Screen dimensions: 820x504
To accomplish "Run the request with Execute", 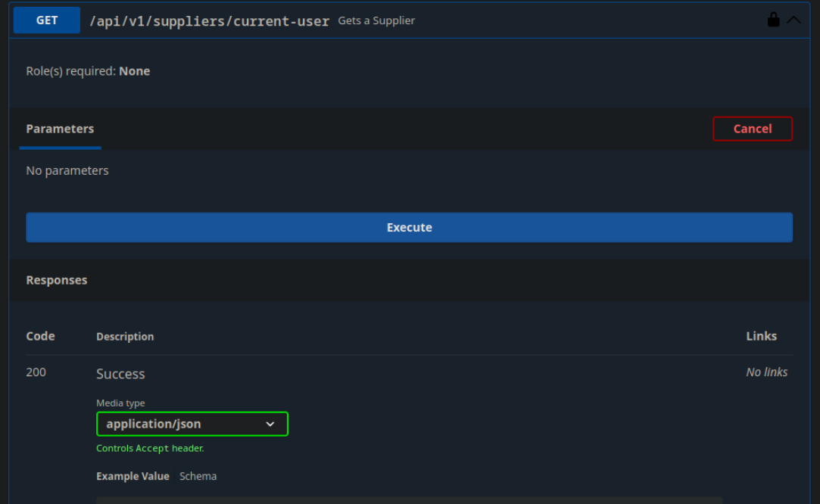I will tap(409, 227).
